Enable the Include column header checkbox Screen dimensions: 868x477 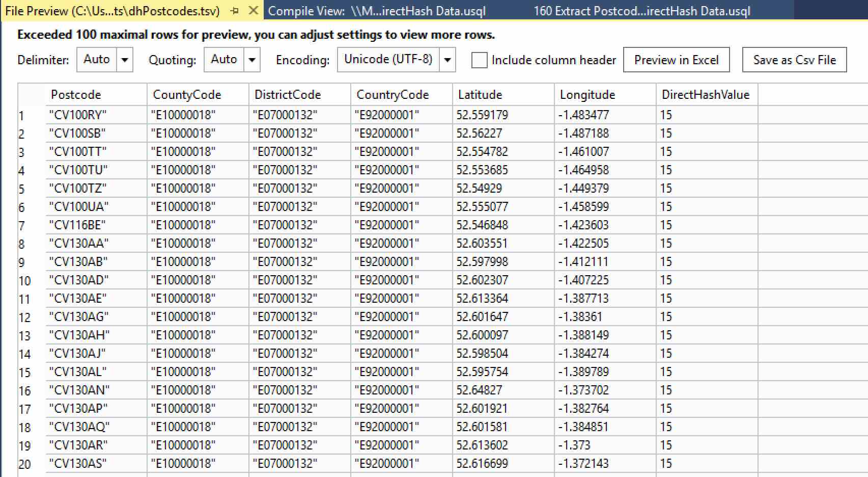click(x=480, y=60)
